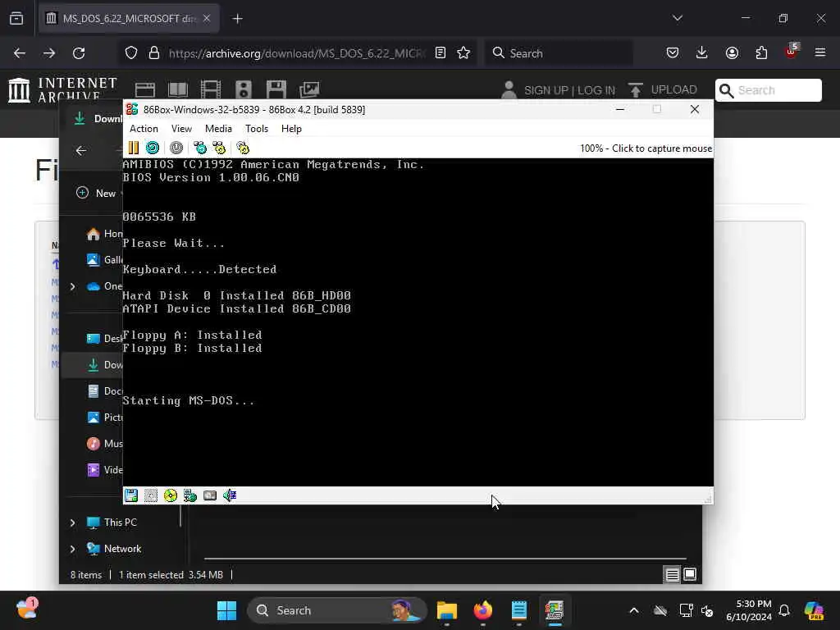Viewport: 840px width, 630px height.
Task: Send Ctrl+Alt+Del to the emulated machine
Action: (200, 148)
